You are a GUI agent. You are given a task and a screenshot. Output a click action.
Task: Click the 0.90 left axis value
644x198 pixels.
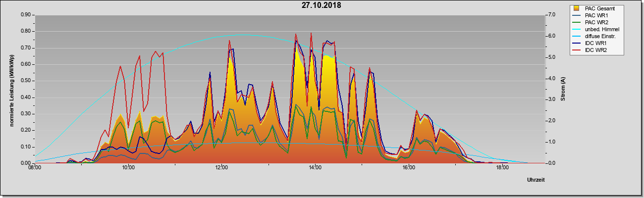26,15
